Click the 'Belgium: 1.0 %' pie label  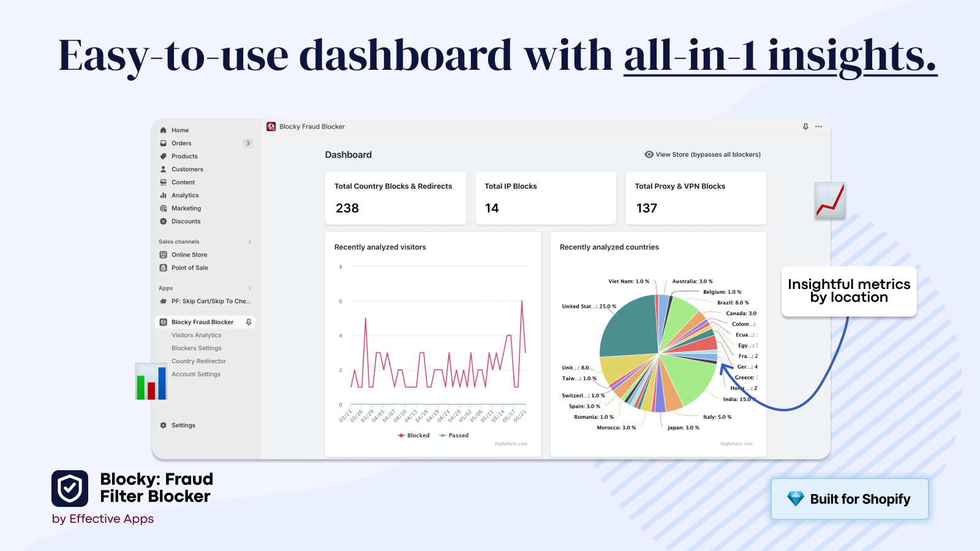click(x=722, y=292)
